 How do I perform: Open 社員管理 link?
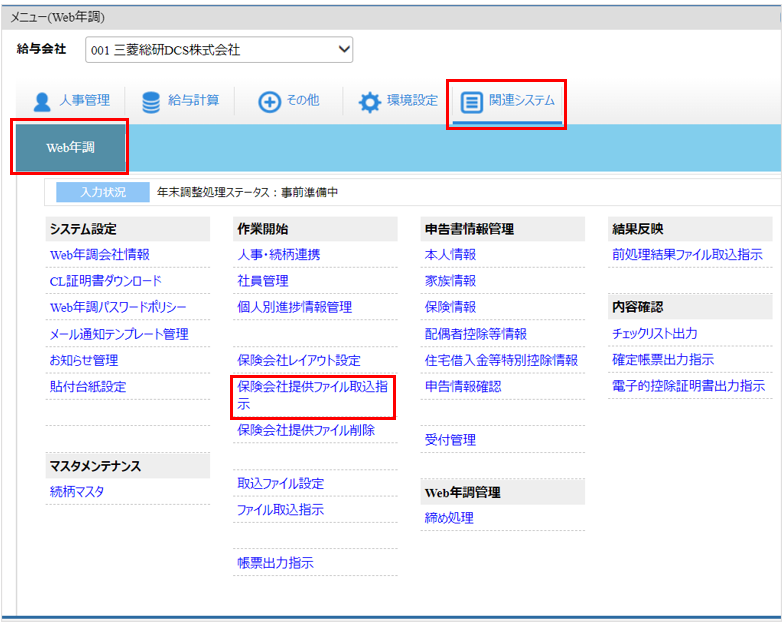click(263, 281)
